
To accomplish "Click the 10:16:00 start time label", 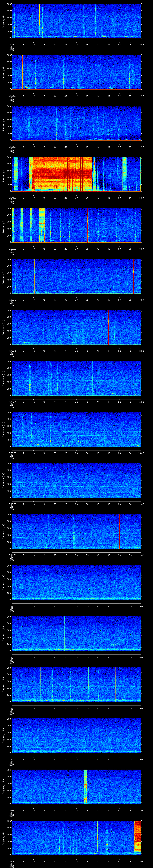I will [x=12, y=810].
